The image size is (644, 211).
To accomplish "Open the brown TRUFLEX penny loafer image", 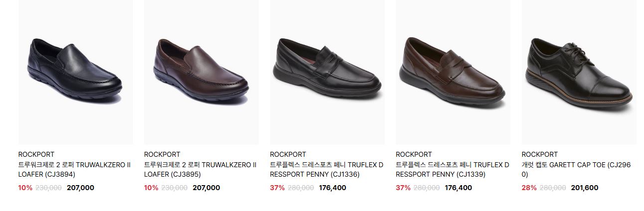I will pos(453,72).
